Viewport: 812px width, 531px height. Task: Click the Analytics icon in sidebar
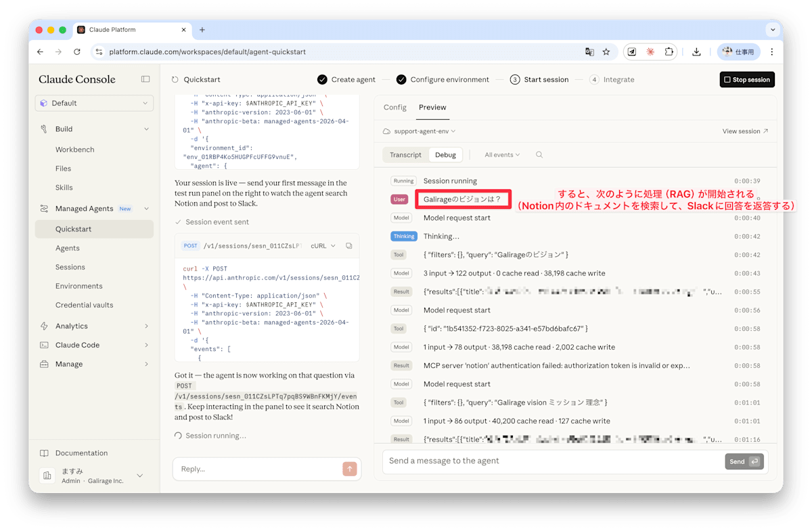click(44, 326)
